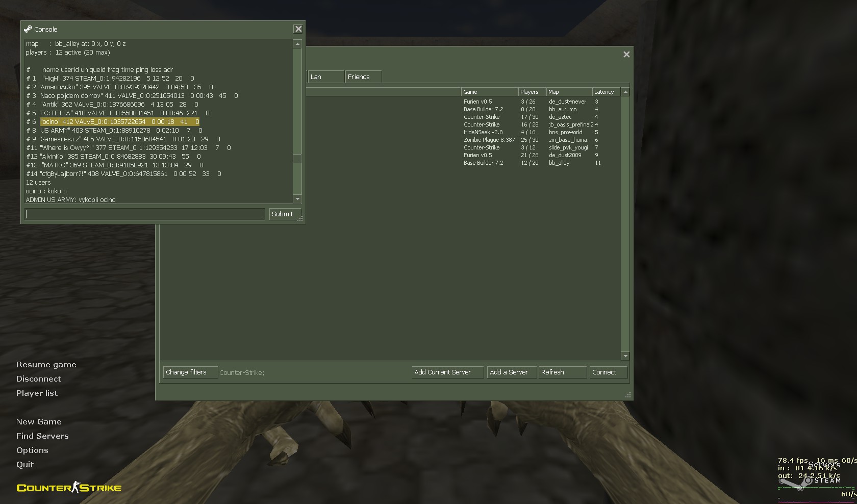
Task: Click the Console scrollbar thumb
Action: click(x=297, y=159)
